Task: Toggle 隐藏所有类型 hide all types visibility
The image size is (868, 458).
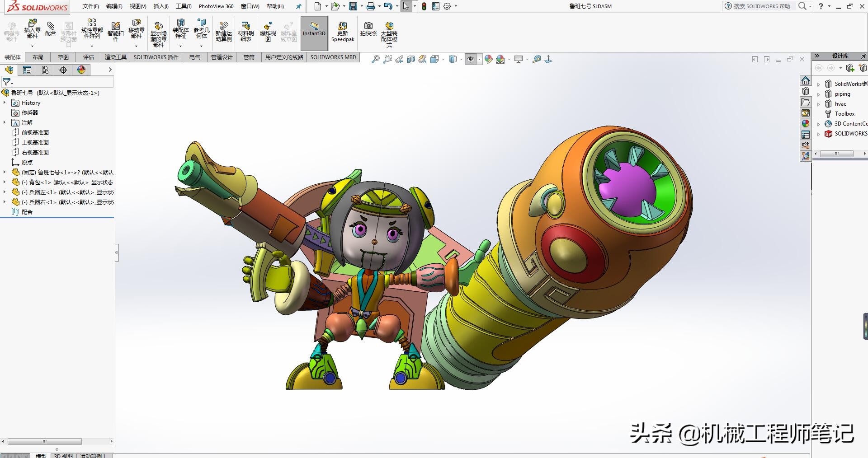Action: pos(472,59)
